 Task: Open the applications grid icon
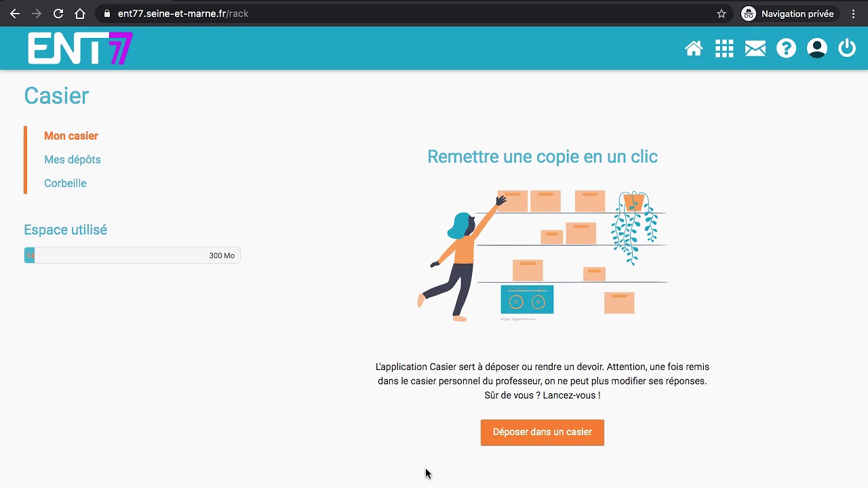(724, 49)
